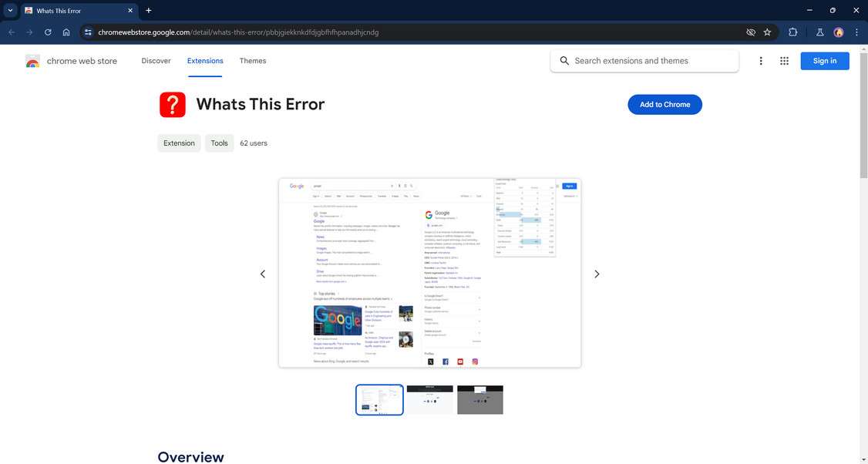Open the Discover section

[x=156, y=60]
